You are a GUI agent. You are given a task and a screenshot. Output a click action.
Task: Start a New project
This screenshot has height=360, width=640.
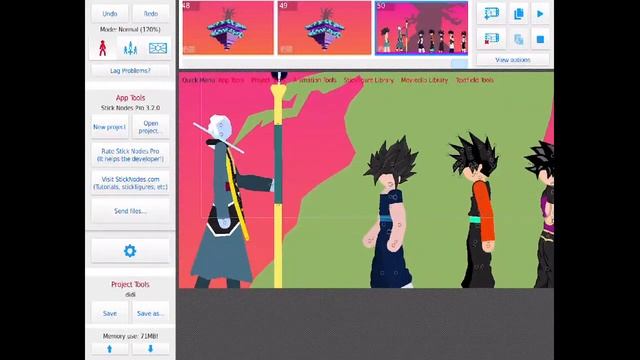(x=109, y=127)
